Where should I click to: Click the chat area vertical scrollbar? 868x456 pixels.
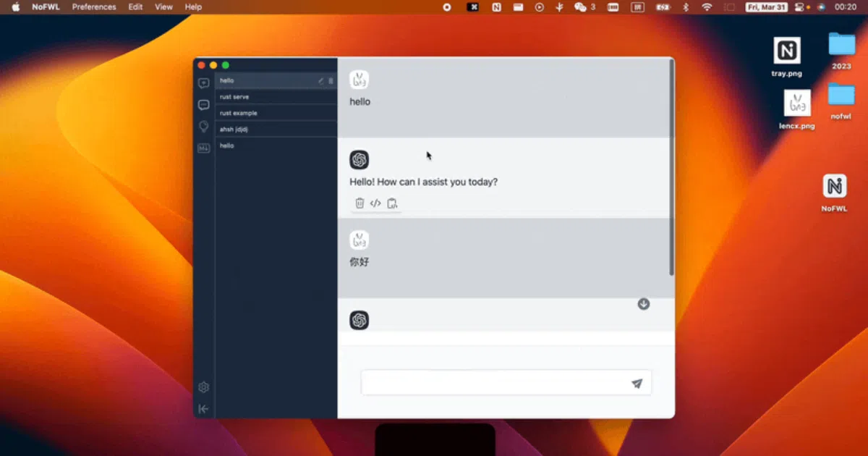(672, 168)
